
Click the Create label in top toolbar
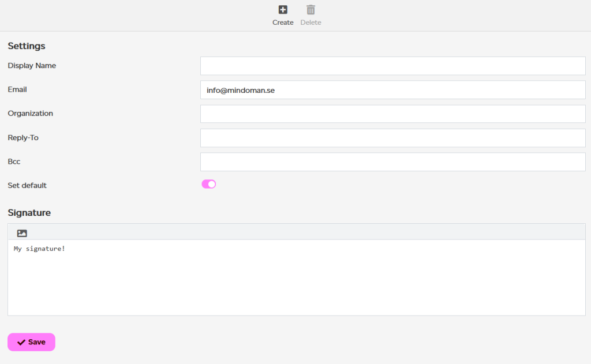[283, 22]
